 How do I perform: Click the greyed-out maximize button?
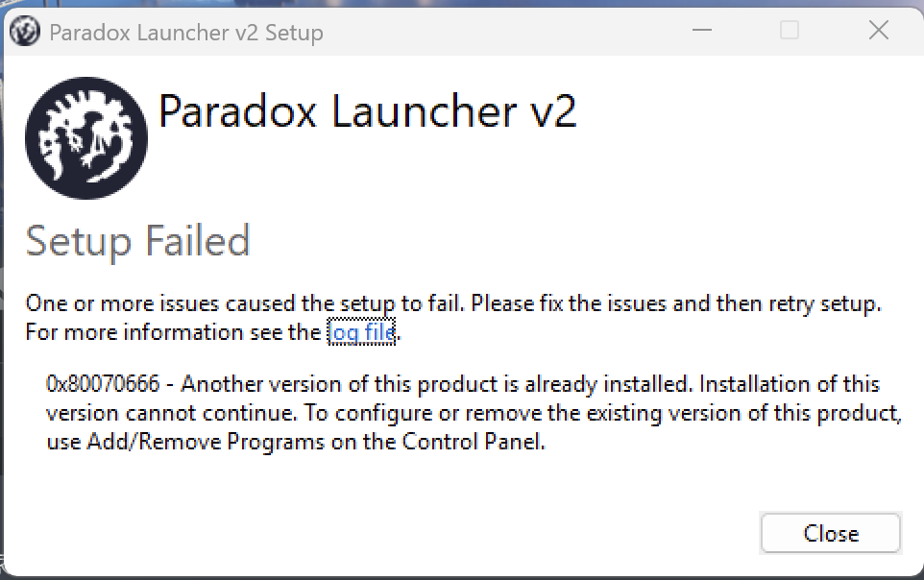790,32
